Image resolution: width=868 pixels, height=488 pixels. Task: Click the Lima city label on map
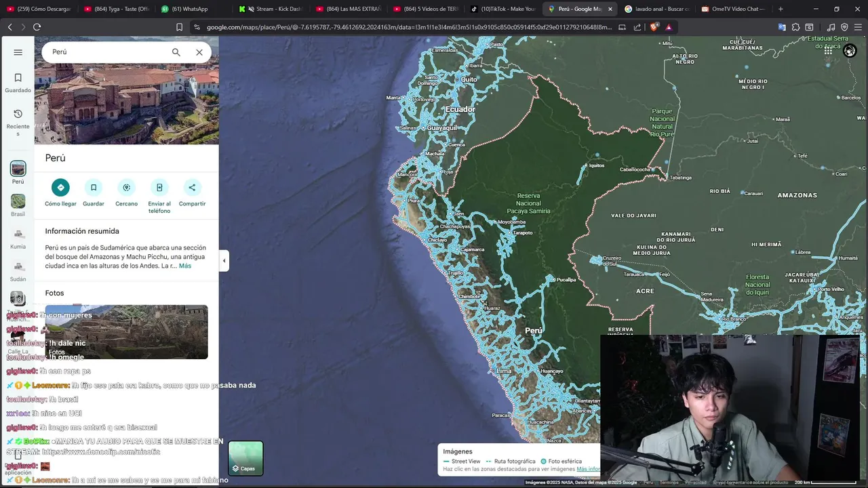[x=504, y=371]
